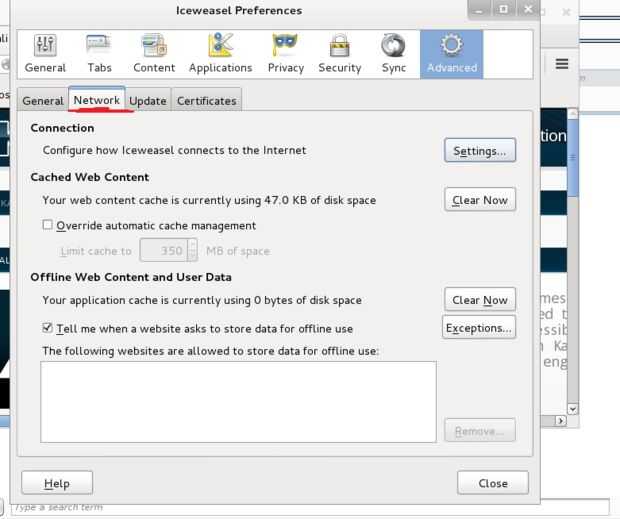Clear the cached web content now

click(x=480, y=200)
